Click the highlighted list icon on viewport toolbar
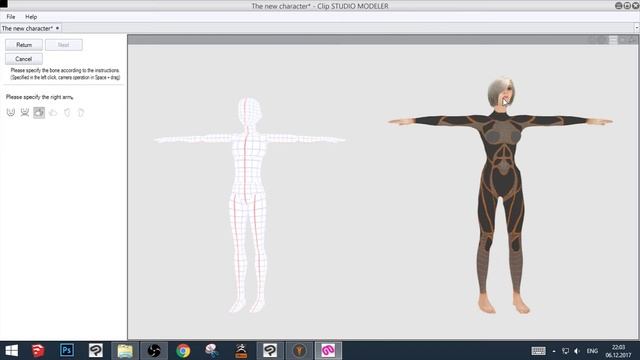Image resolution: width=640 pixels, height=360 pixels. [x=613, y=40]
